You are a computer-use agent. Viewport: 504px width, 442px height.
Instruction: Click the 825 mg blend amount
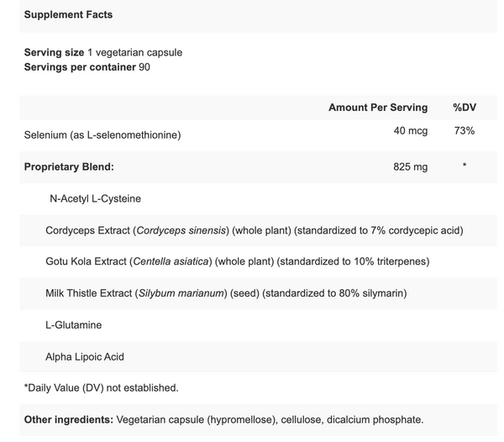point(411,167)
